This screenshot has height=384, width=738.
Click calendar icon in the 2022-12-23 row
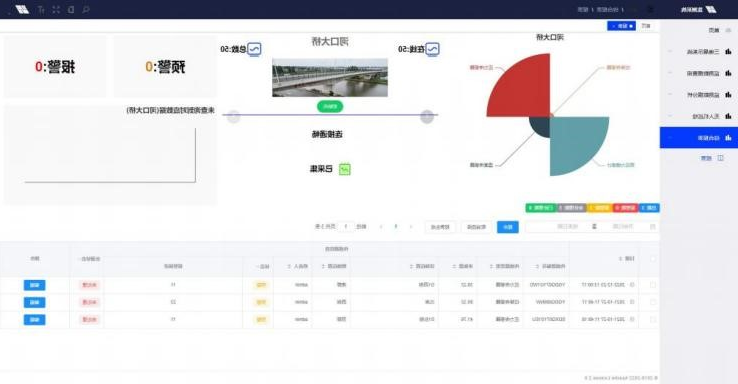632,285
